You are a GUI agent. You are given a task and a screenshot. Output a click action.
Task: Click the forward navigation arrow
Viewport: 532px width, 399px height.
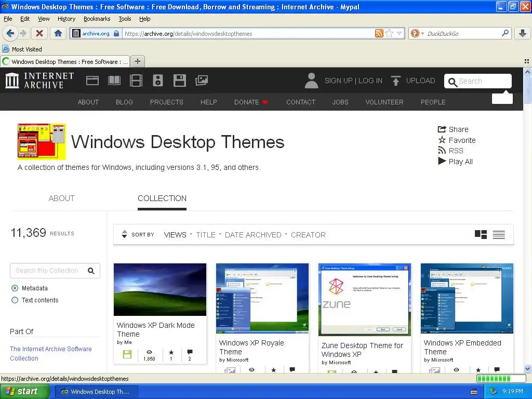[23, 33]
